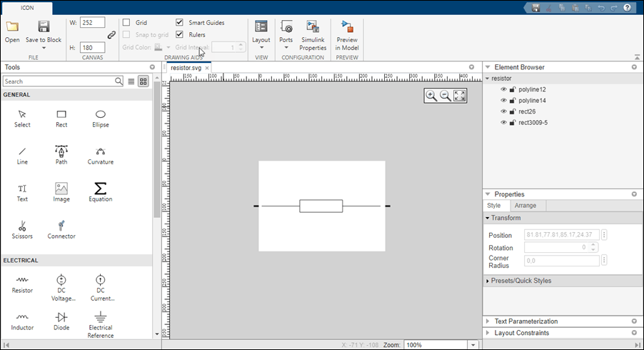Choose the Connector tool
This screenshot has height=350, width=644.
click(61, 230)
